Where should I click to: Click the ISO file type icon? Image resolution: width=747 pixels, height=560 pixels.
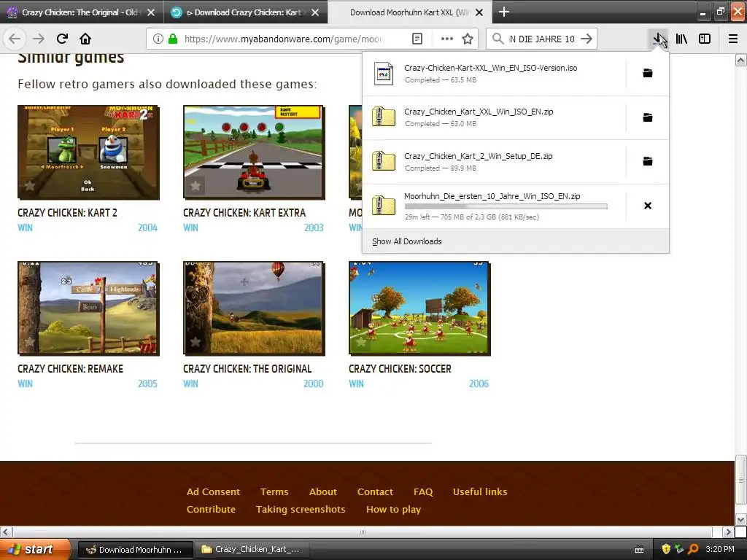tap(384, 74)
